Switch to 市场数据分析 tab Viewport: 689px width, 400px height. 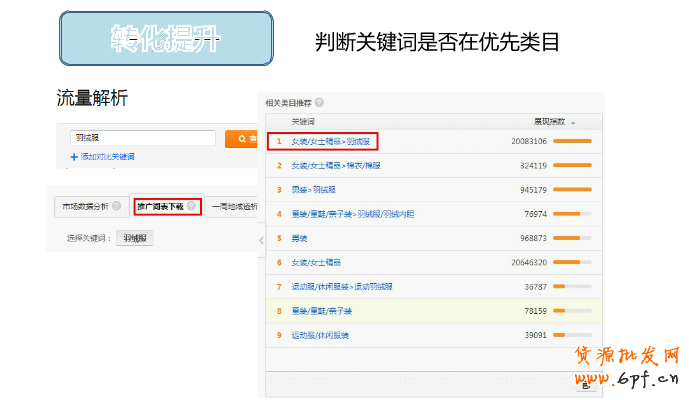pos(85,207)
